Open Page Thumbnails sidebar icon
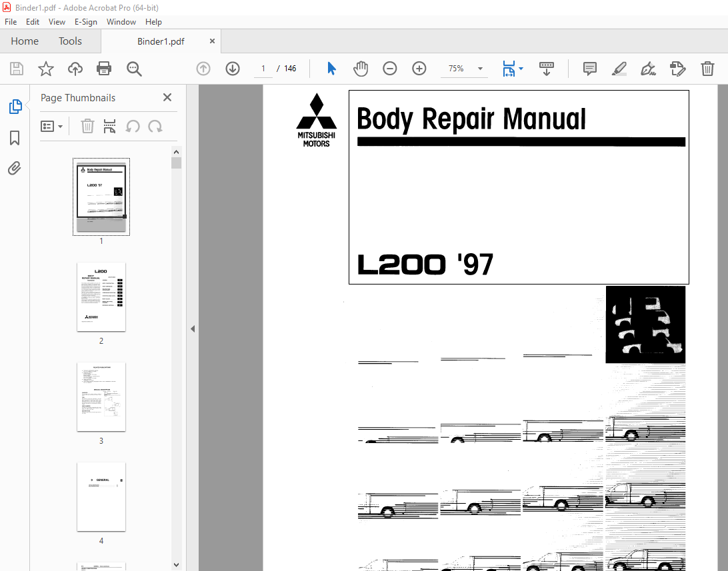 point(15,107)
